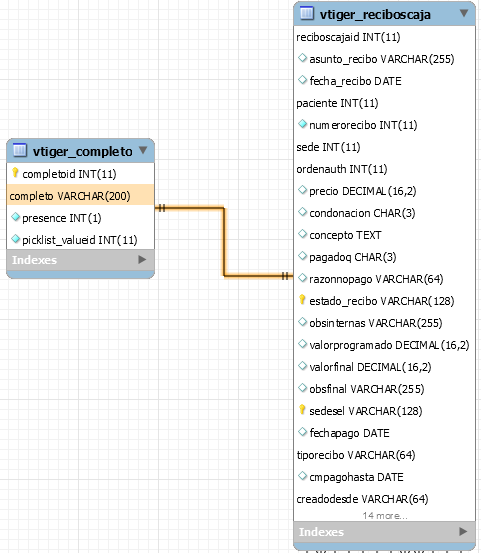Click the vtiger_reciboscaja table icon
481x553 pixels.
[306, 13]
